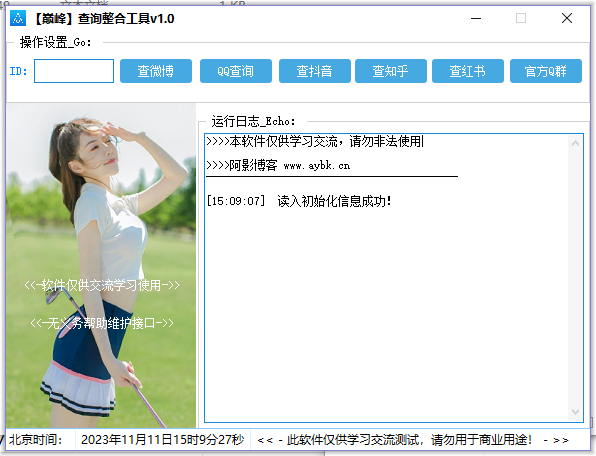Open the 查知乎 lookup button
Screen dimensions: 596x456
[x=391, y=71]
